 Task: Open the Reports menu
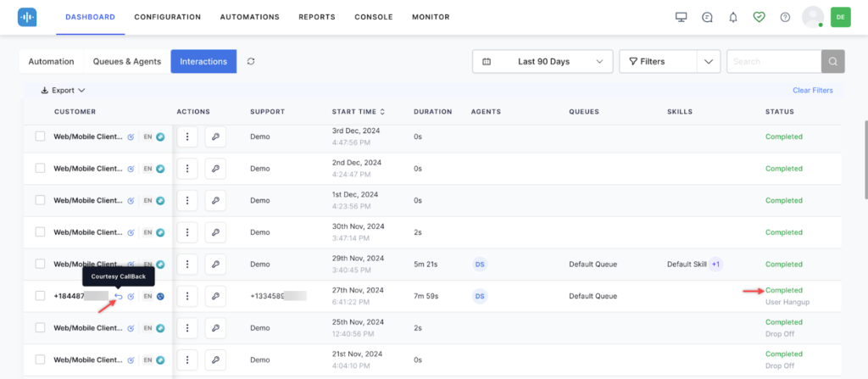tap(317, 17)
